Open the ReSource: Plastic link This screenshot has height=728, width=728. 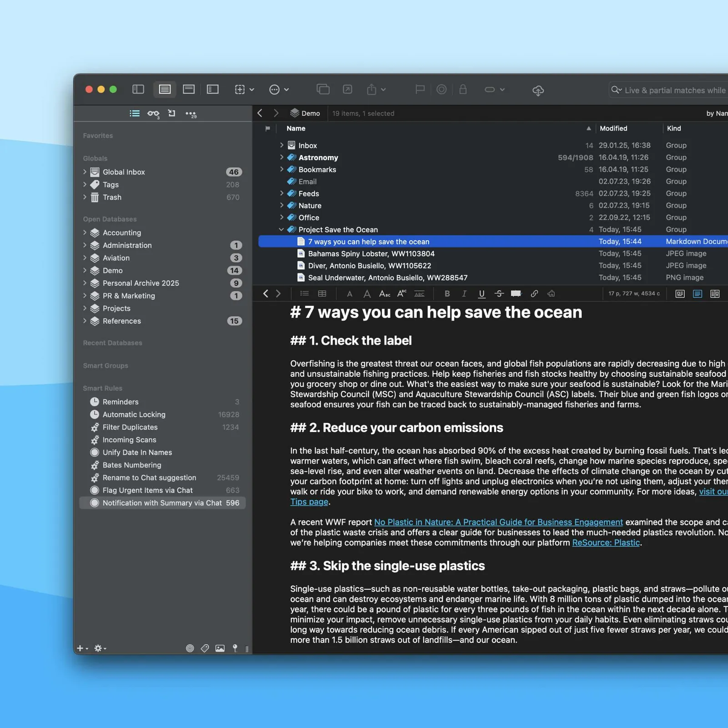click(x=606, y=542)
